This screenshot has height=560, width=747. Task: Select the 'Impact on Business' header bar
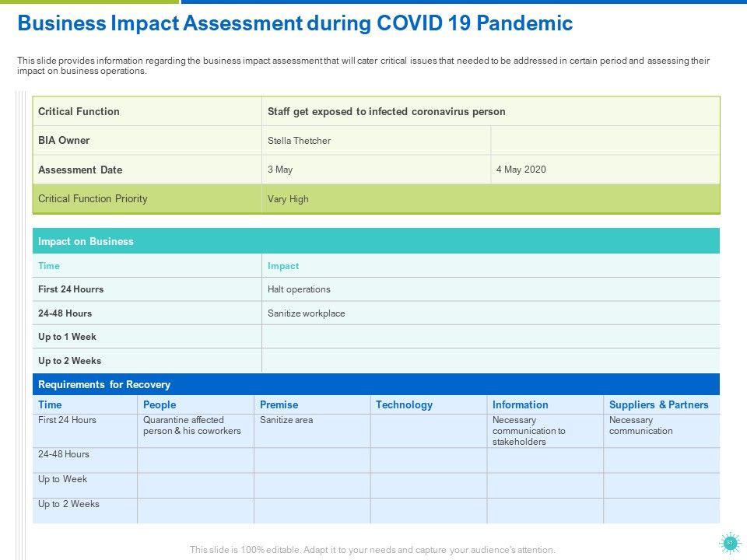point(376,241)
